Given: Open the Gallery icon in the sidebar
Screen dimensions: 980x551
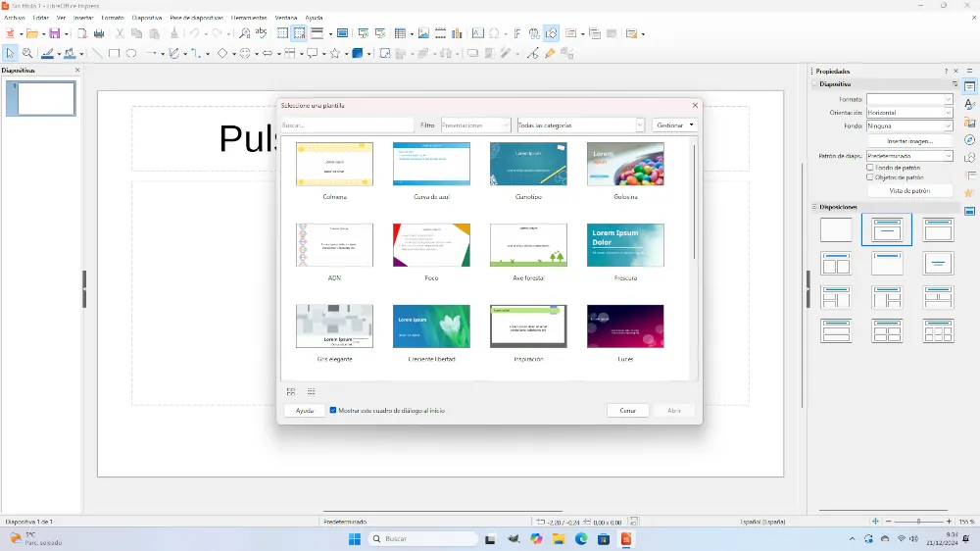Looking at the screenshot, I should pos(970,123).
